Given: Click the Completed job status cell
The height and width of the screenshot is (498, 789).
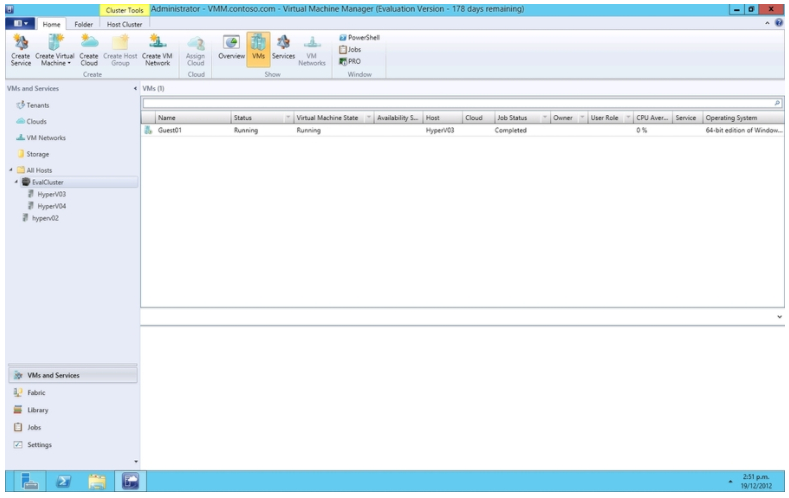Looking at the screenshot, I should click(510, 130).
